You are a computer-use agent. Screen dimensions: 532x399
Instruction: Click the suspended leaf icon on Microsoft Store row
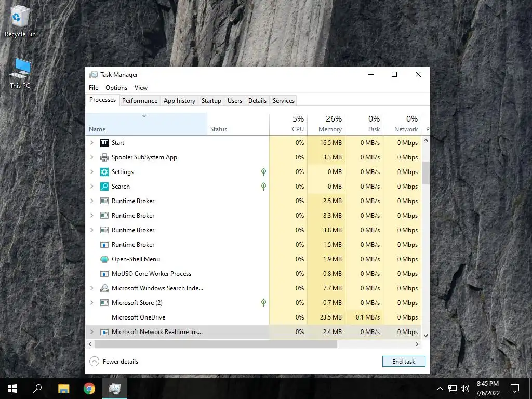pyautogui.click(x=263, y=303)
